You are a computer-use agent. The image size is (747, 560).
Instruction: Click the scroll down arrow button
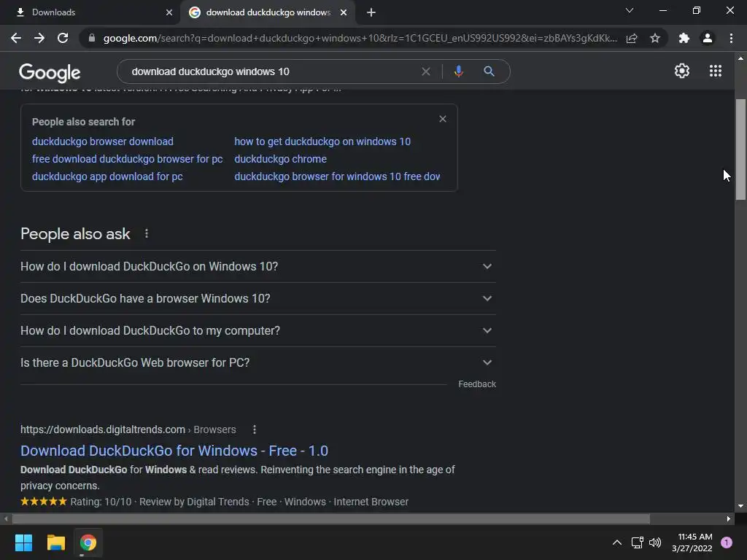pos(740,506)
